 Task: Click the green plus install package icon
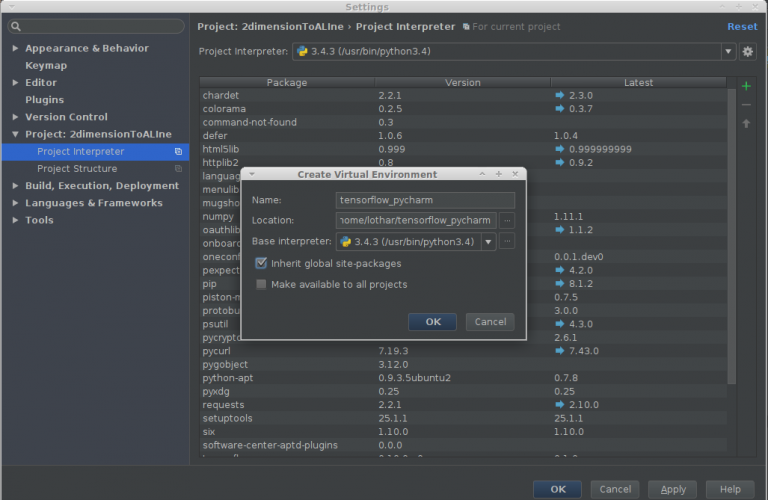tap(746, 86)
